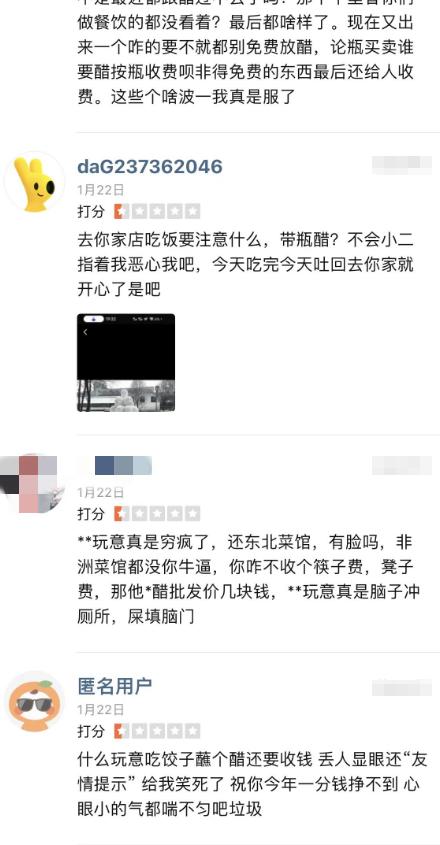The width and height of the screenshot is (440, 845).
Task: Click the orange star in 匿名用户's rating
Action: coord(121,731)
